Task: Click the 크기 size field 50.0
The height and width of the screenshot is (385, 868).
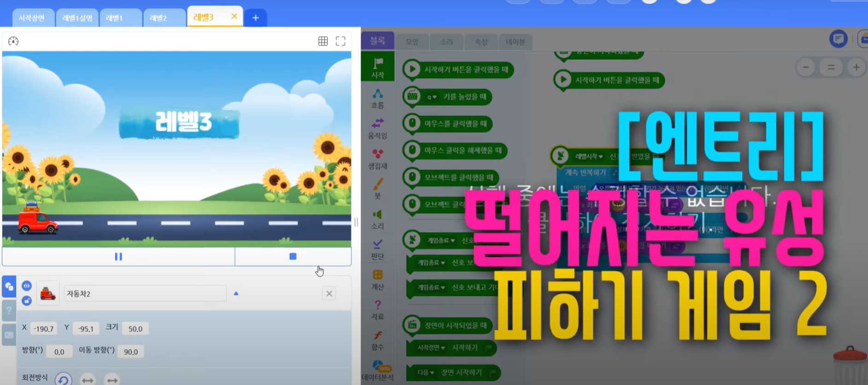Action: [135, 329]
